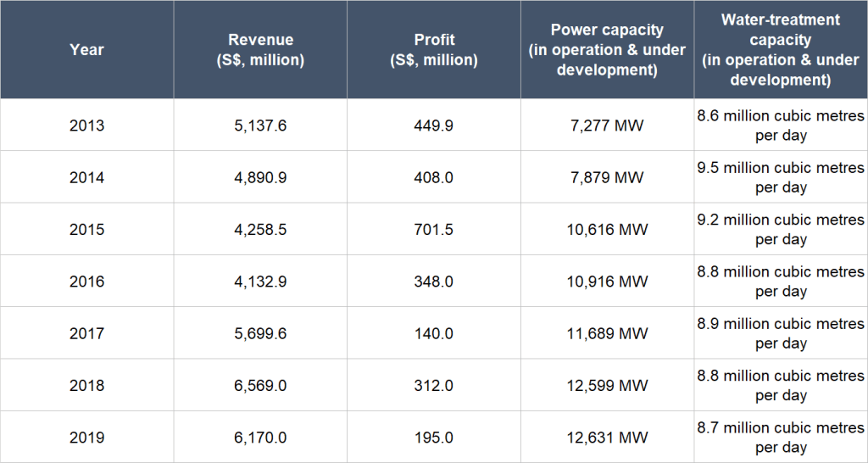Viewport: 868px width, 463px height.
Task: Click the Profit (S$, million) header
Action: (x=434, y=50)
